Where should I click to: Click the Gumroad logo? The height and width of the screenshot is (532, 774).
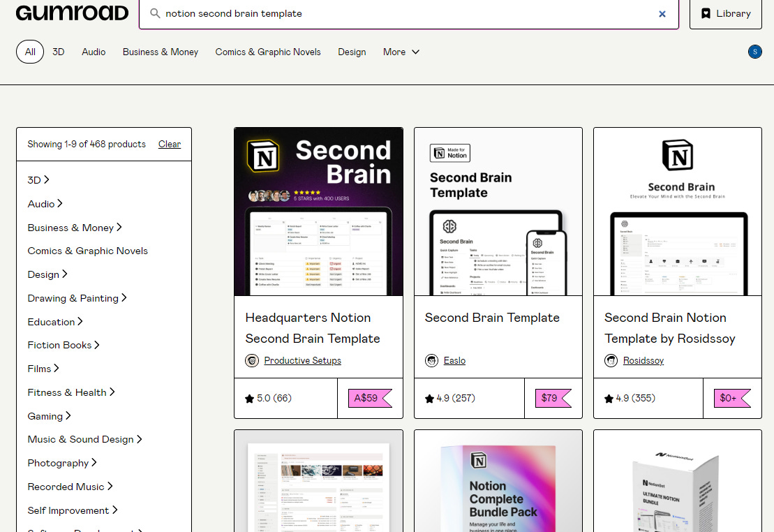[72, 13]
